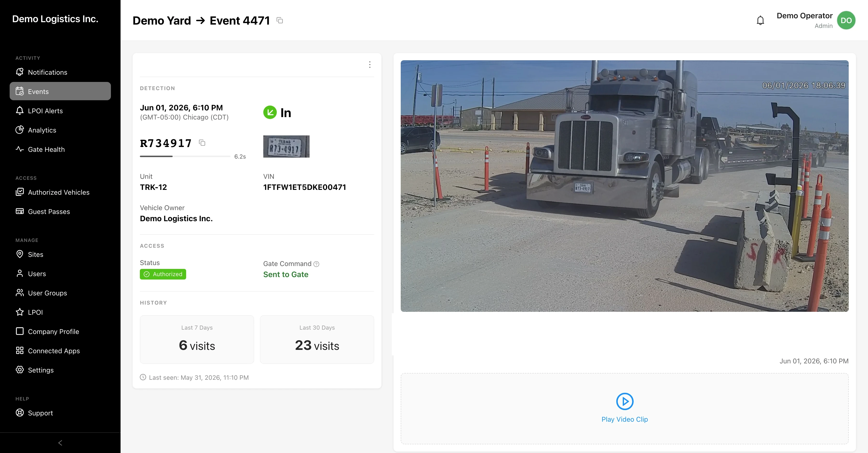Open Gate Health page
This screenshot has height=453, width=868.
click(60, 149)
